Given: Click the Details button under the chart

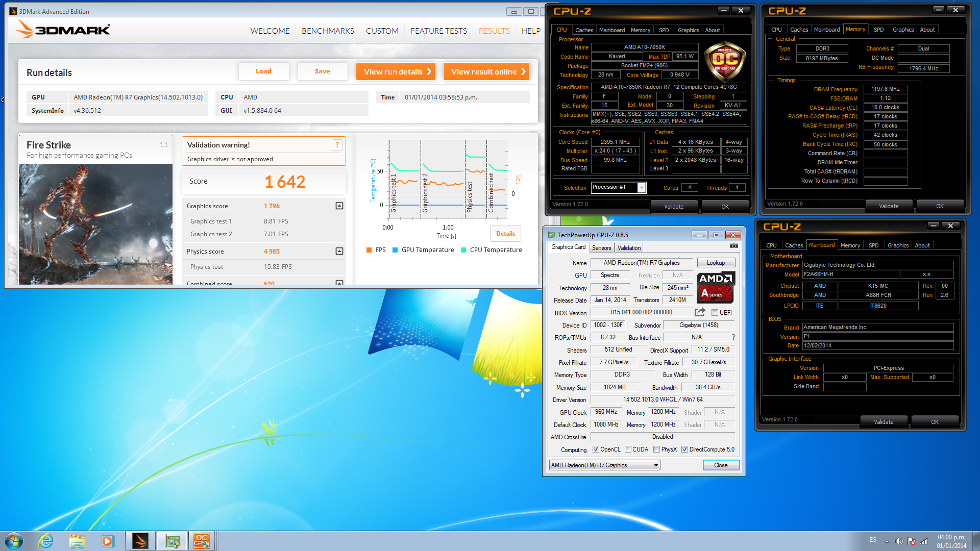Looking at the screenshot, I should [505, 234].
